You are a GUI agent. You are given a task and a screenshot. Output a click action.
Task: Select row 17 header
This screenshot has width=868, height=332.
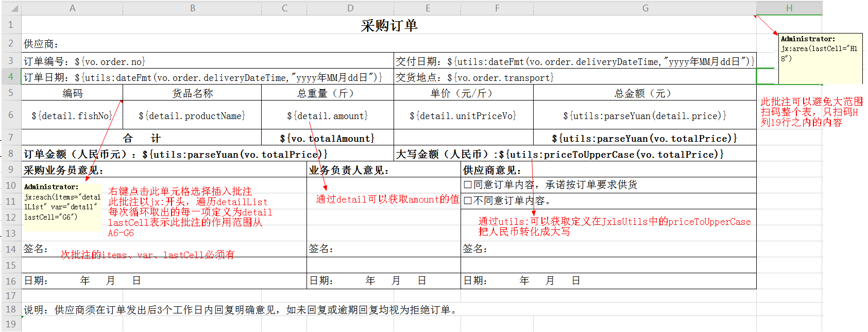(x=11, y=295)
